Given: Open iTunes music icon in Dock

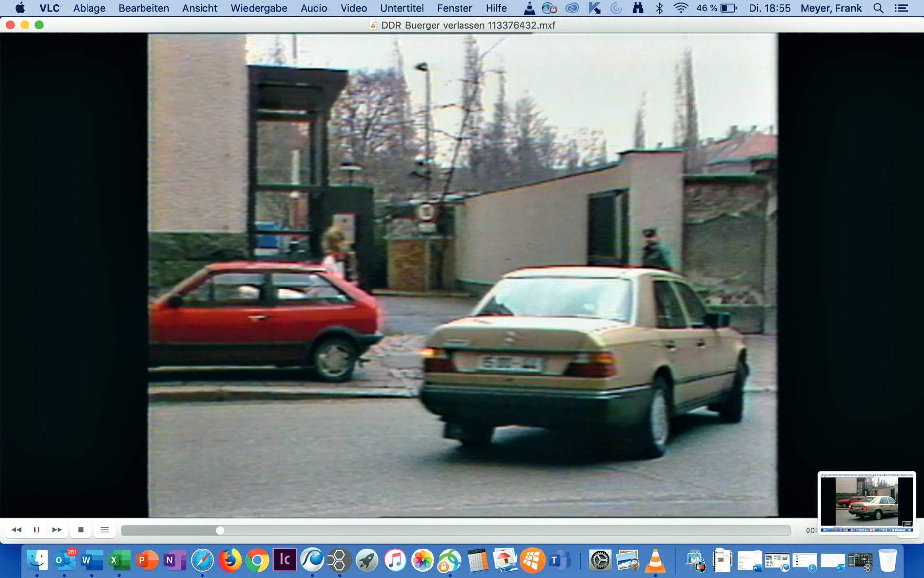Looking at the screenshot, I should tap(395, 560).
